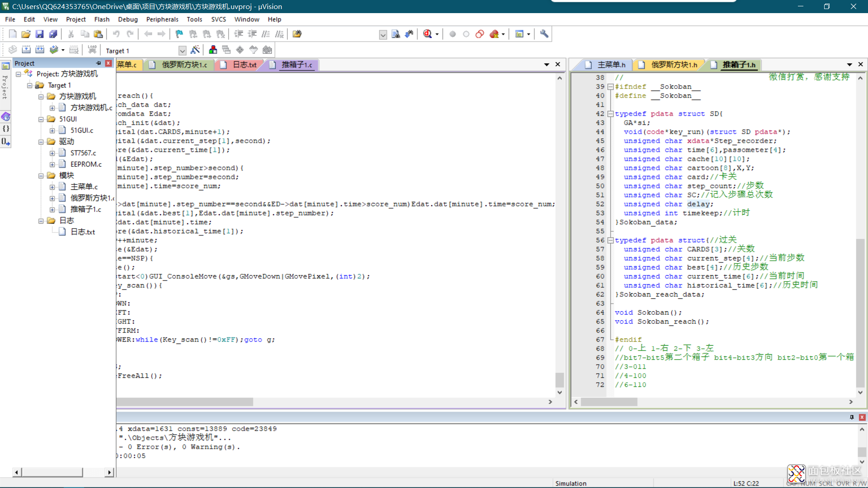Viewport: 868px width, 488px height.
Task: Open Find in Files icon
Action: click(x=297, y=34)
